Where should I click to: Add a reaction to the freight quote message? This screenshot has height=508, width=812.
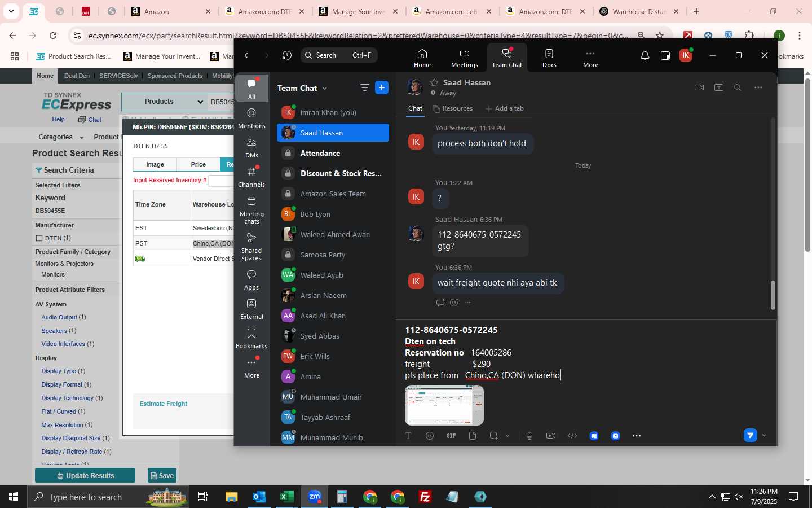tap(454, 303)
